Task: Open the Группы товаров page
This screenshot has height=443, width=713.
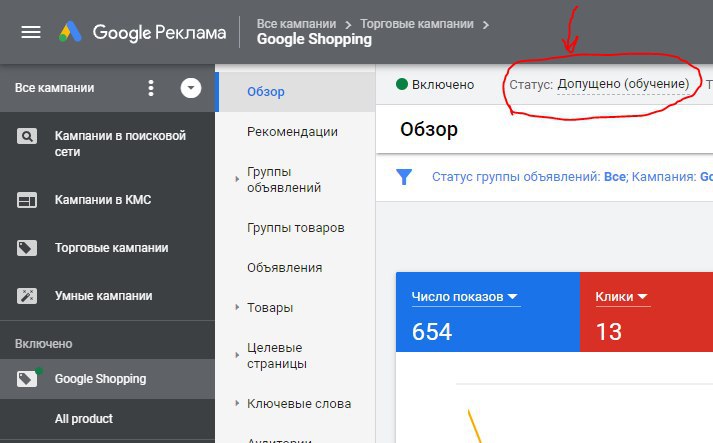Action: [x=296, y=228]
